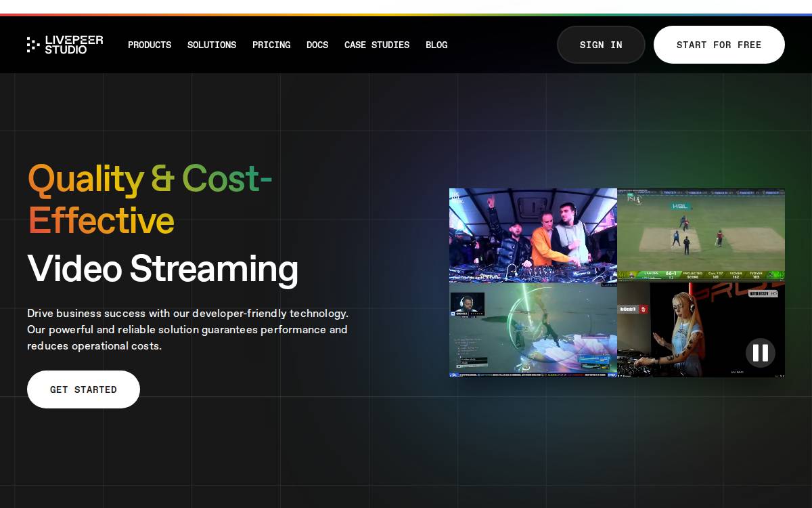Open the Products menu
Screen dimensions: 812x508
[x=150, y=45]
